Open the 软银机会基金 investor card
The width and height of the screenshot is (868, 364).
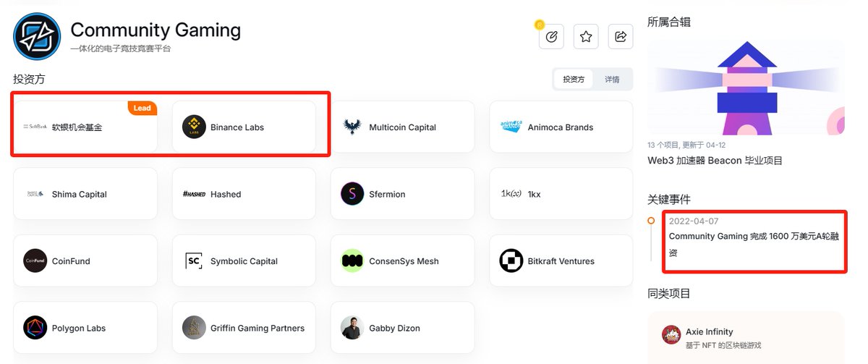85,127
